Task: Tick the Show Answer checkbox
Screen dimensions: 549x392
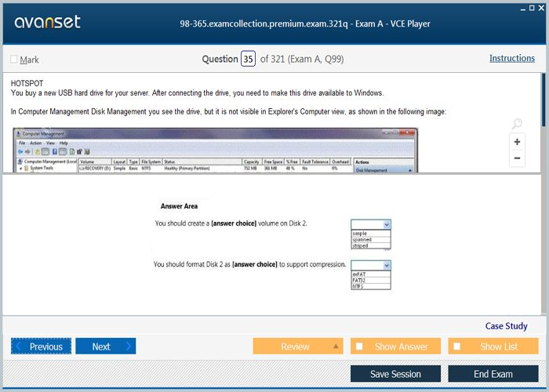Action: point(359,347)
